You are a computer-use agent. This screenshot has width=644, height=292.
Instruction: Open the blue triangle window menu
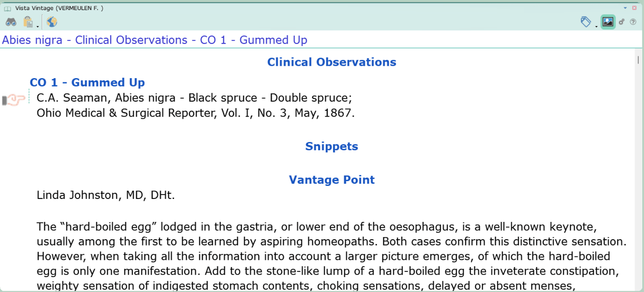coord(625,8)
